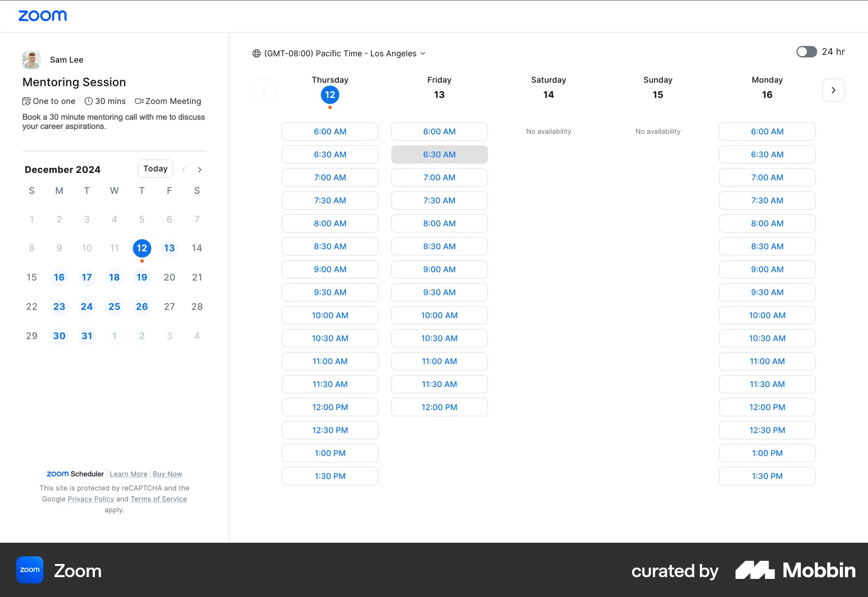Click the one-to-one meeting type icon

[x=26, y=101]
